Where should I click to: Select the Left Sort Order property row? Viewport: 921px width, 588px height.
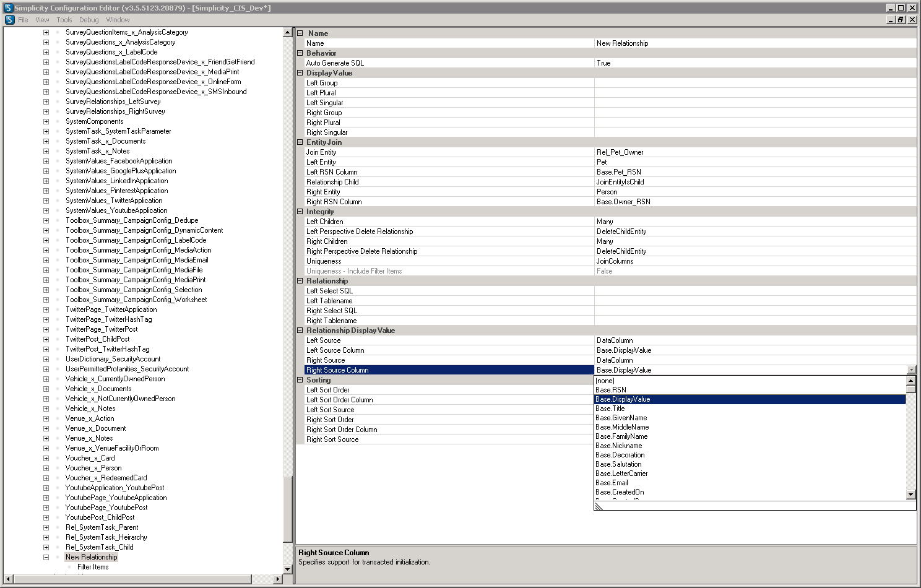(x=449, y=390)
